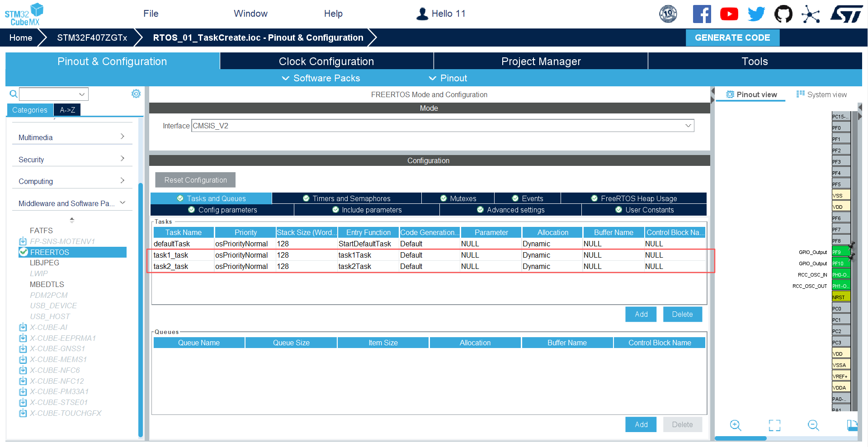Switch to the Project Manager tab
Viewport: 868px width, 447px height.
pos(541,61)
